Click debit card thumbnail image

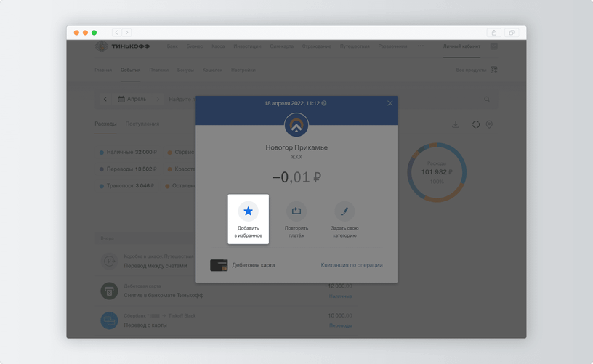click(219, 265)
